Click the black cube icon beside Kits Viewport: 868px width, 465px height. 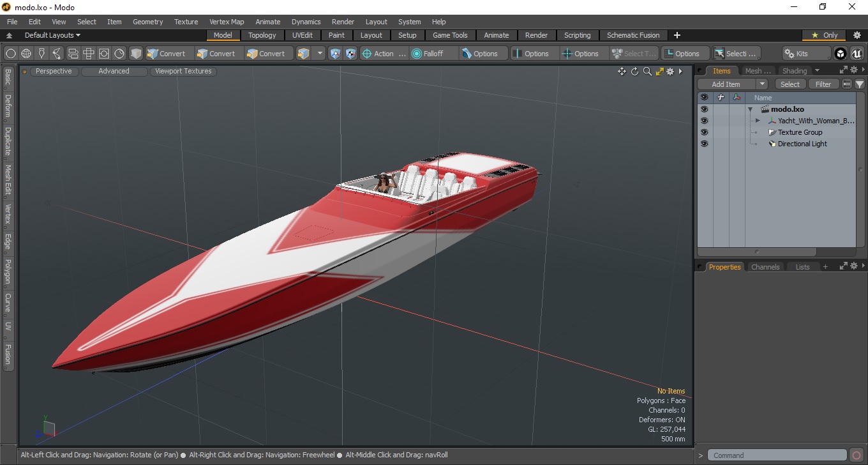pyautogui.click(x=841, y=54)
